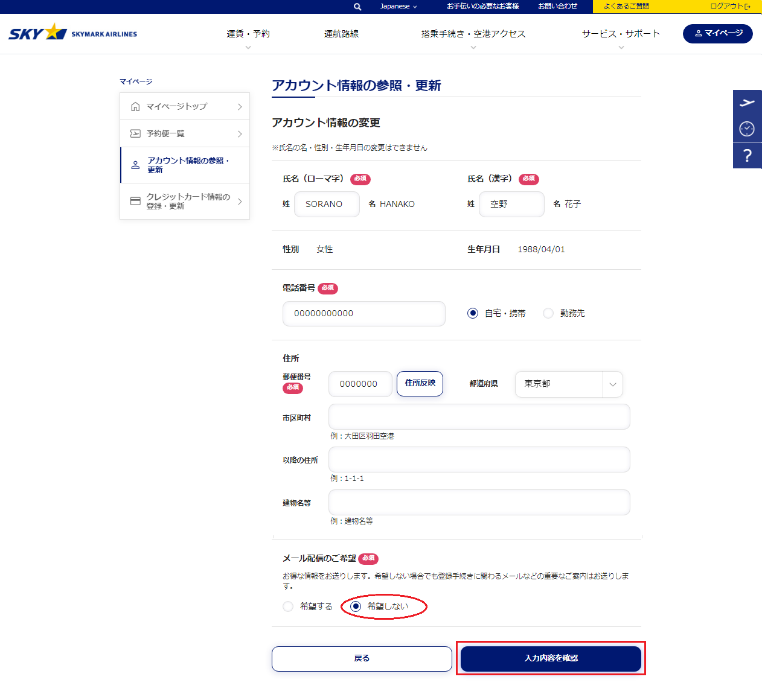Select the 自宅・携帯 phone type radio button
The image size is (762, 700).
click(x=473, y=313)
